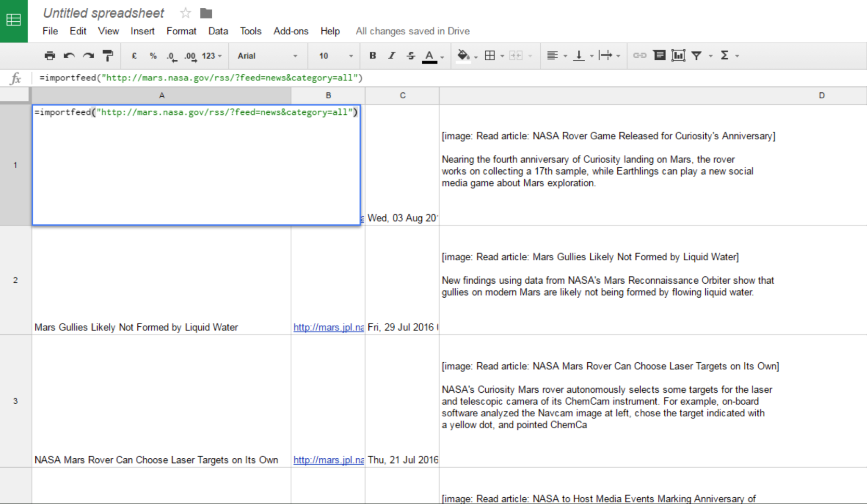Select column C header
The width and height of the screenshot is (867, 504).
(403, 96)
